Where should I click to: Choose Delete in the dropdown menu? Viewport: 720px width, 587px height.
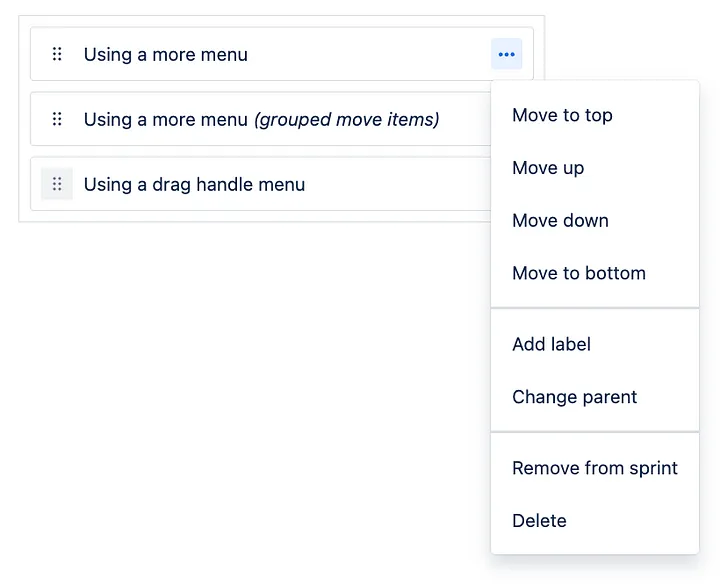[539, 521]
